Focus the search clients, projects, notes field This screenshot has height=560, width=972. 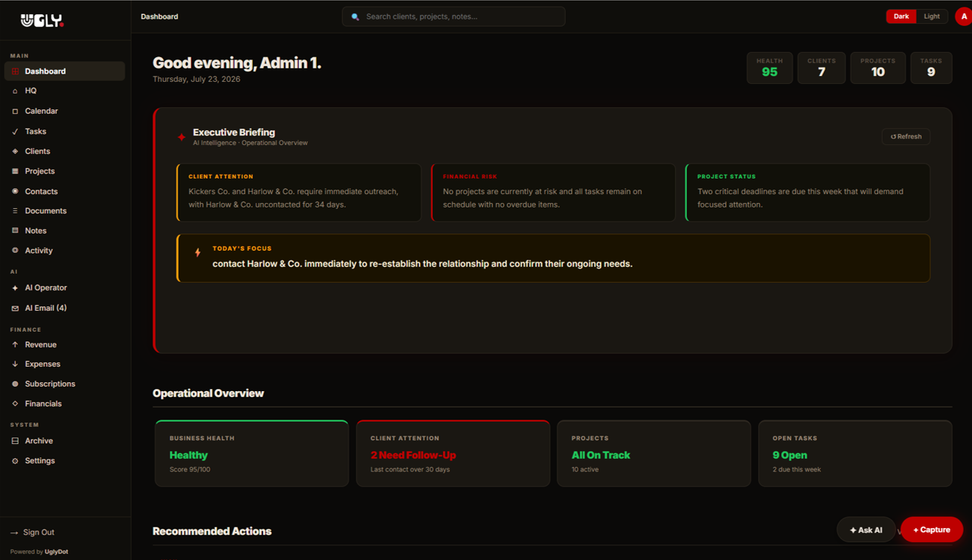[454, 16]
